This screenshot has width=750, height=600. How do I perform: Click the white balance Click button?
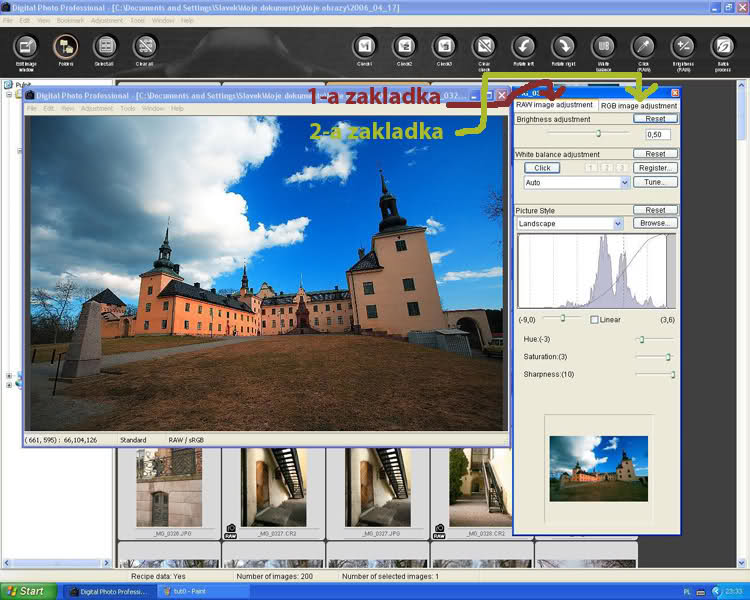542,168
